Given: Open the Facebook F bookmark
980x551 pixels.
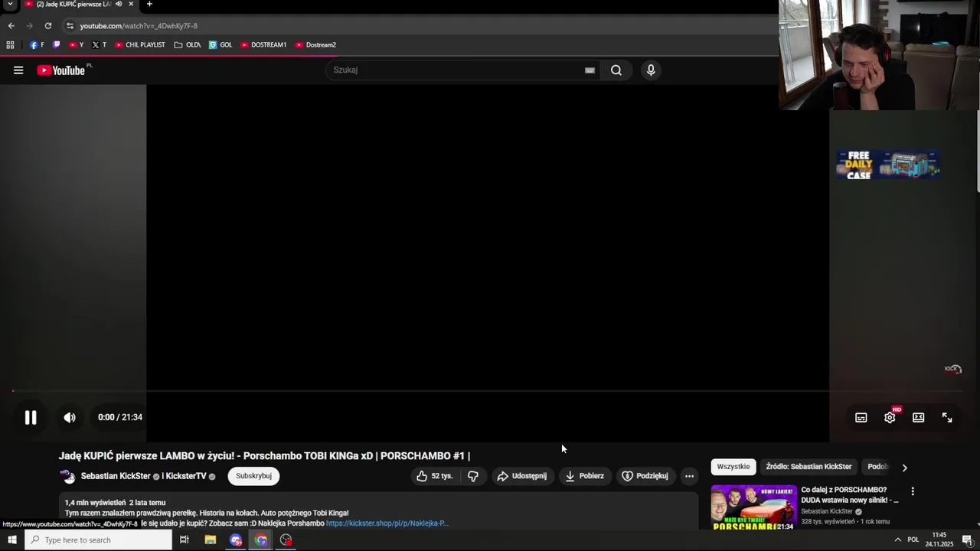Looking at the screenshot, I should click(x=37, y=45).
